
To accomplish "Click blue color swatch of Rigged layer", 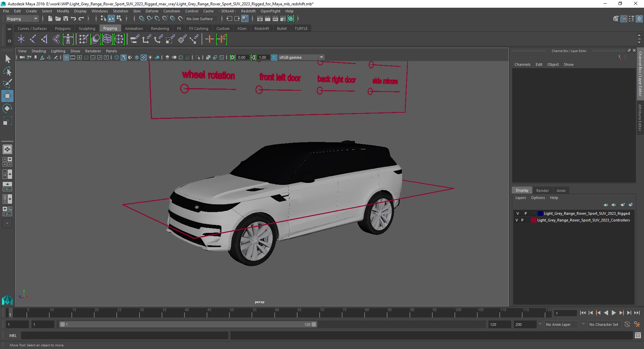I will tap(540, 213).
